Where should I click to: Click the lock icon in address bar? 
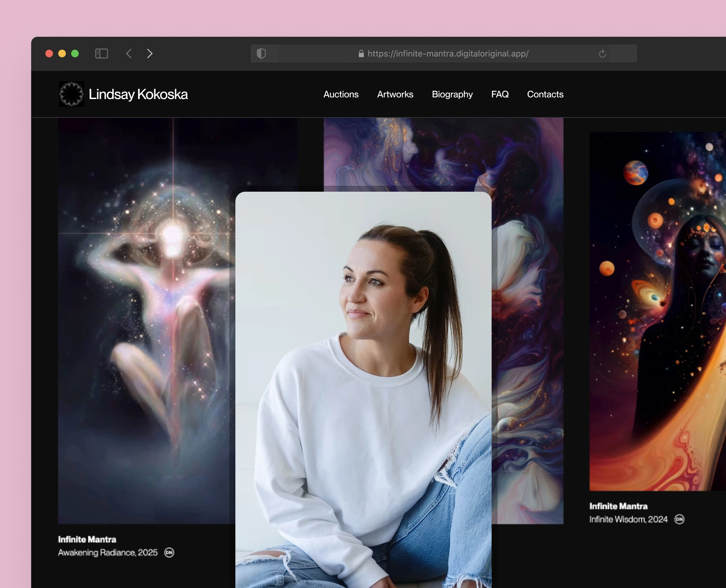coord(361,54)
